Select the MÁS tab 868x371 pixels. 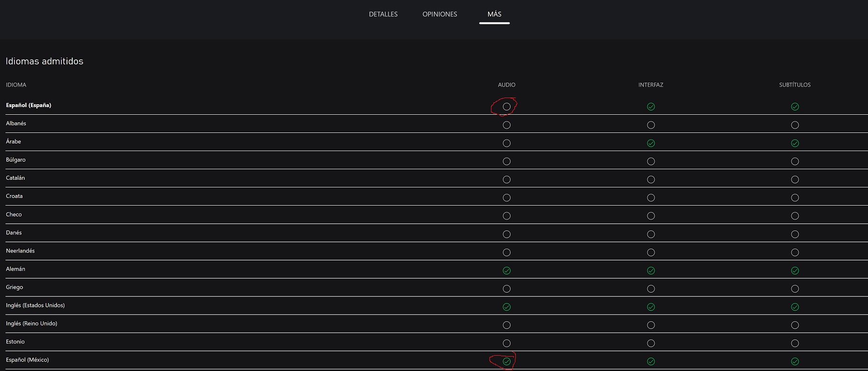pyautogui.click(x=494, y=14)
